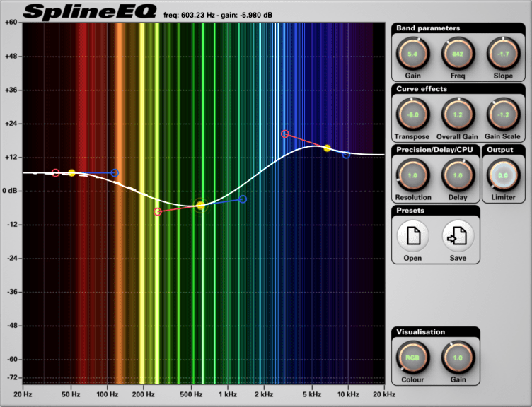The width and height of the screenshot is (532, 407).
Task: Click the Transpose knob
Action: [412, 114]
